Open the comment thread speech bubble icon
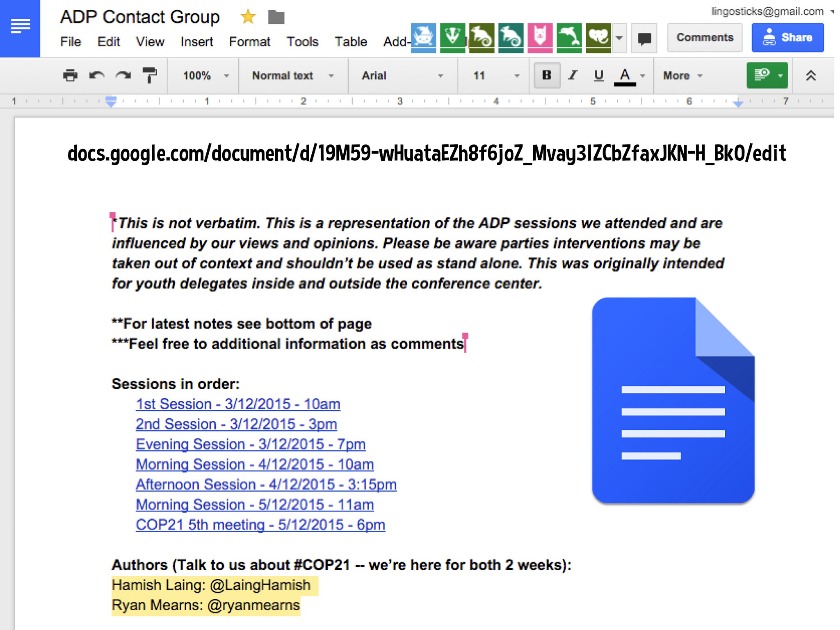The image size is (840, 630). click(x=644, y=39)
